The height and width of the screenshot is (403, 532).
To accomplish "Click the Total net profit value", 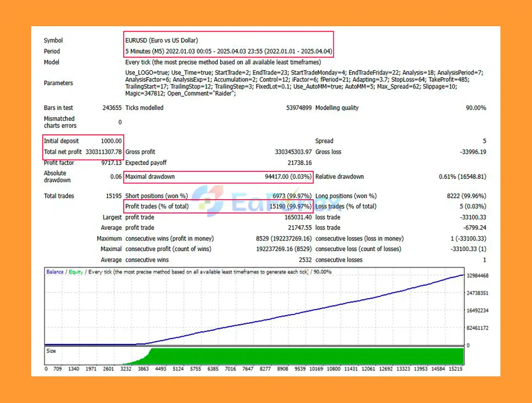I will pyautogui.click(x=103, y=152).
